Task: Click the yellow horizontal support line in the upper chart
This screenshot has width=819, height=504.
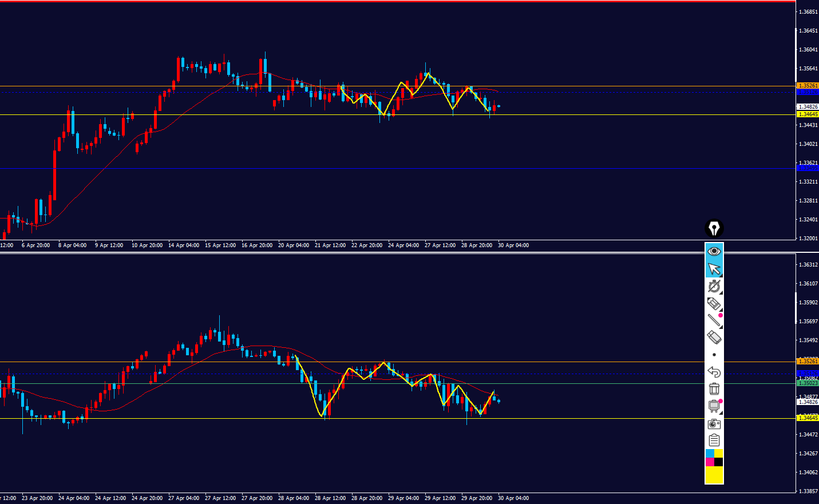Action: [x=229, y=115]
